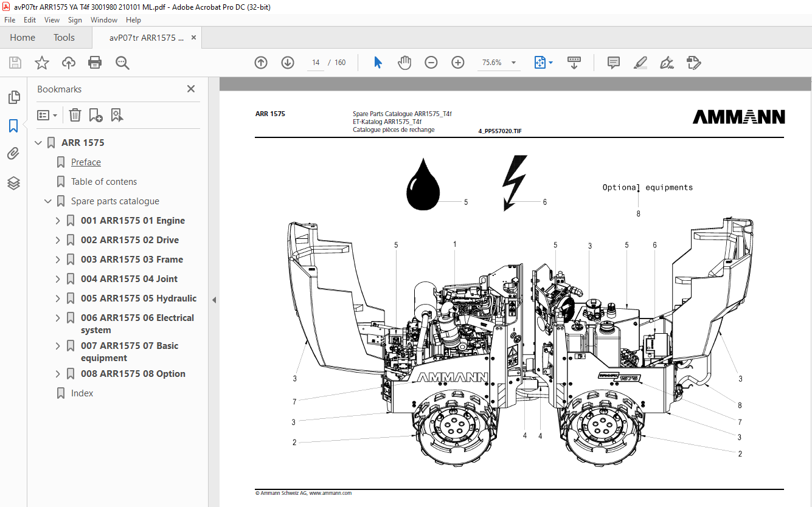Open the Help menu
Viewport: 812px width, 507px height.
[x=133, y=20]
